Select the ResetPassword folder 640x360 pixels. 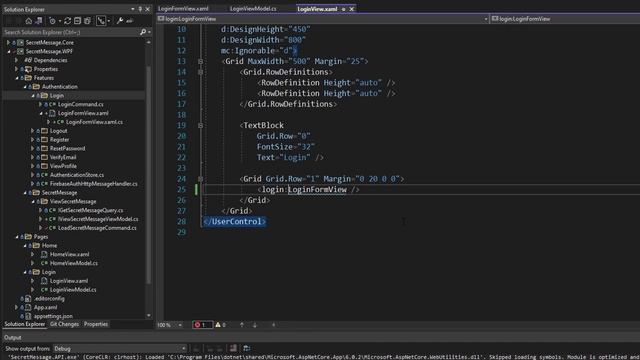click(x=67, y=148)
